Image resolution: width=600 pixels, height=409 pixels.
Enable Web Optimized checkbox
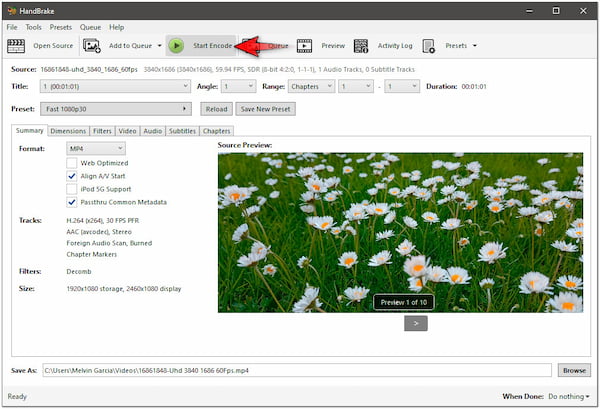(x=72, y=163)
